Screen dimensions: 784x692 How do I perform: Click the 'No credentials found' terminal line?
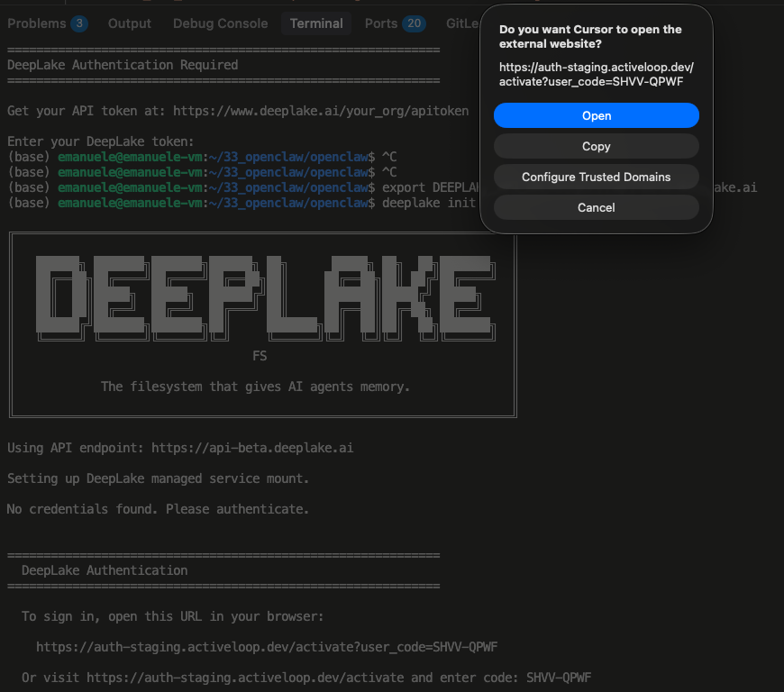tap(158, 509)
